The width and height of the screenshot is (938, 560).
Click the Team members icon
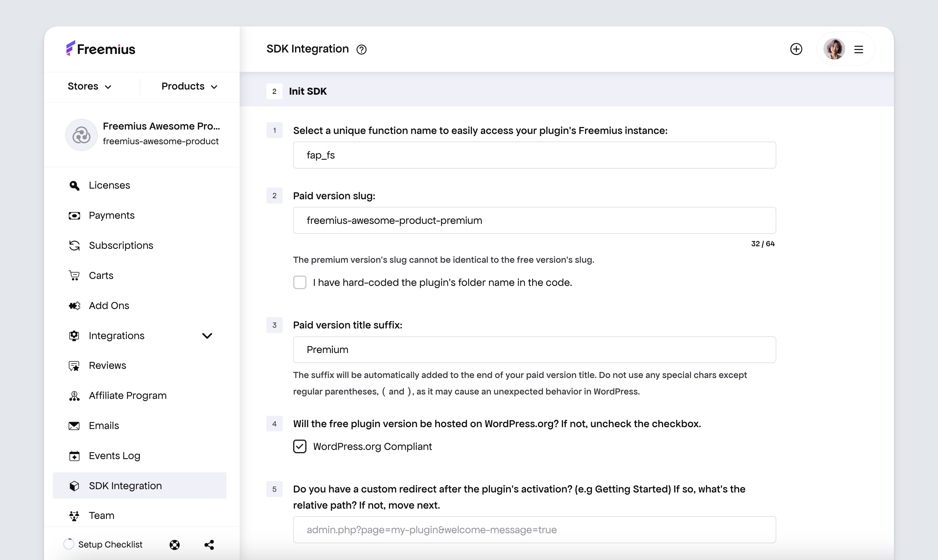pyautogui.click(x=74, y=516)
